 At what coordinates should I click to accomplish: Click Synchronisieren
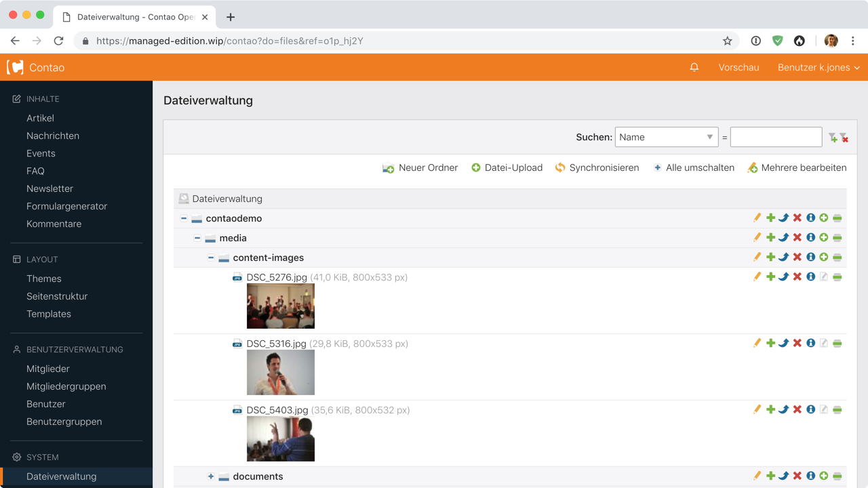597,167
